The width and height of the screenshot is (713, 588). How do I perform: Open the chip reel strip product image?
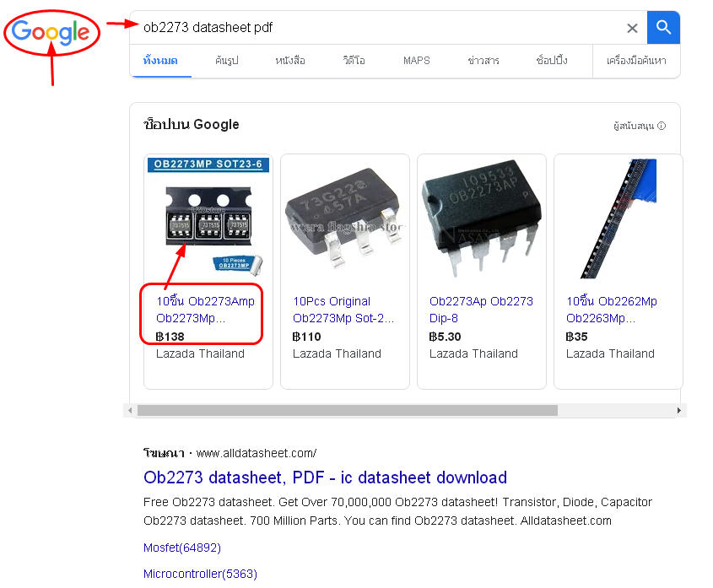618,218
